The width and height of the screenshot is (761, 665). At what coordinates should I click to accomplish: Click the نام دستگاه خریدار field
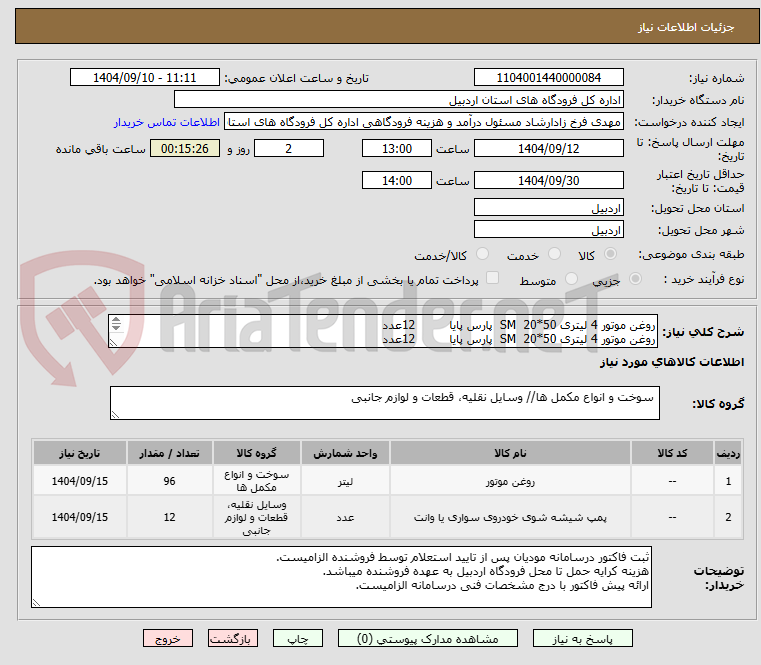398,100
